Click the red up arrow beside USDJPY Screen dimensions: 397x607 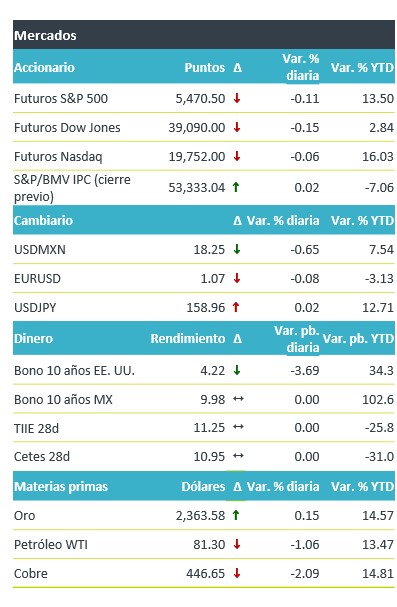[236, 307]
